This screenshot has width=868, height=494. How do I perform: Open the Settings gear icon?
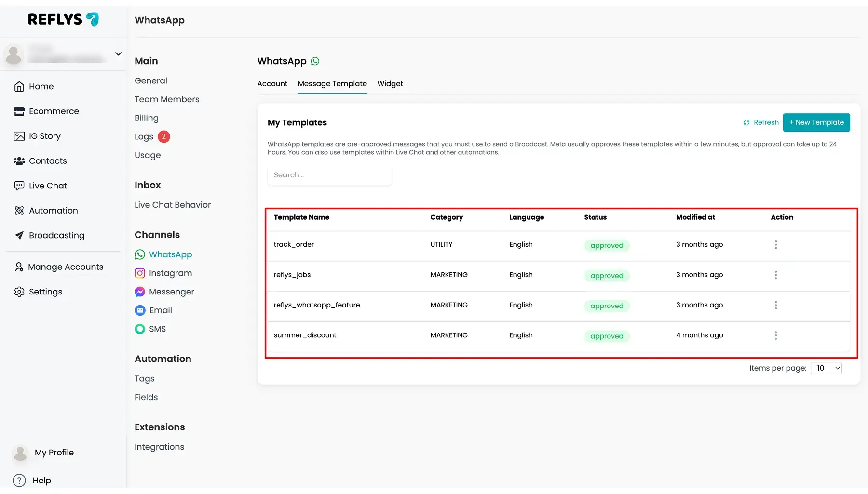click(x=19, y=292)
